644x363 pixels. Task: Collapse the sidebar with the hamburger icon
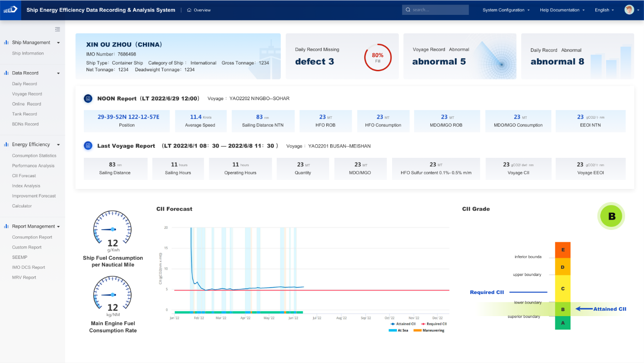tap(57, 29)
